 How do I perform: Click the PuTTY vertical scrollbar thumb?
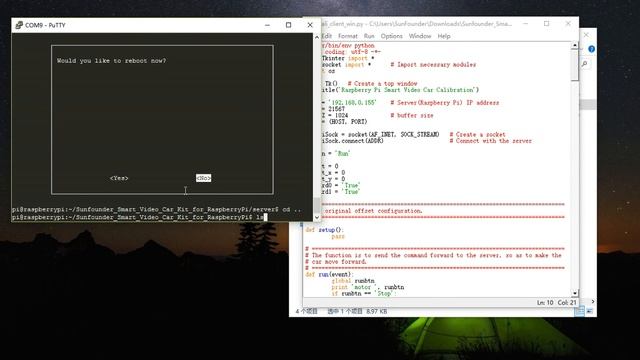point(317,205)
